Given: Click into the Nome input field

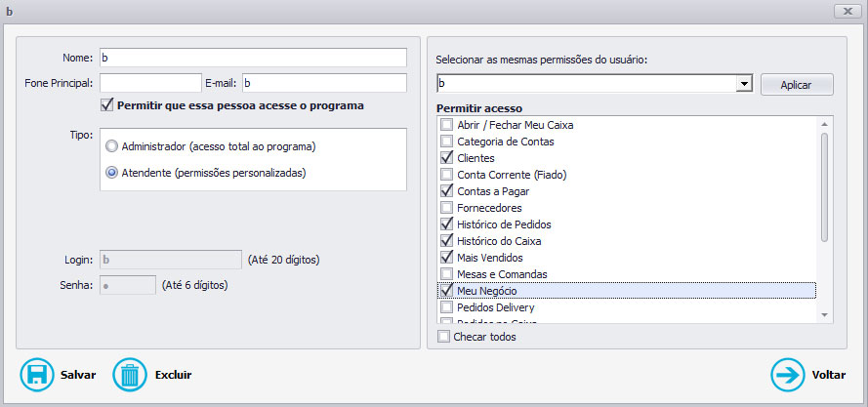Looking at the screenshot, I should (253, 57).
